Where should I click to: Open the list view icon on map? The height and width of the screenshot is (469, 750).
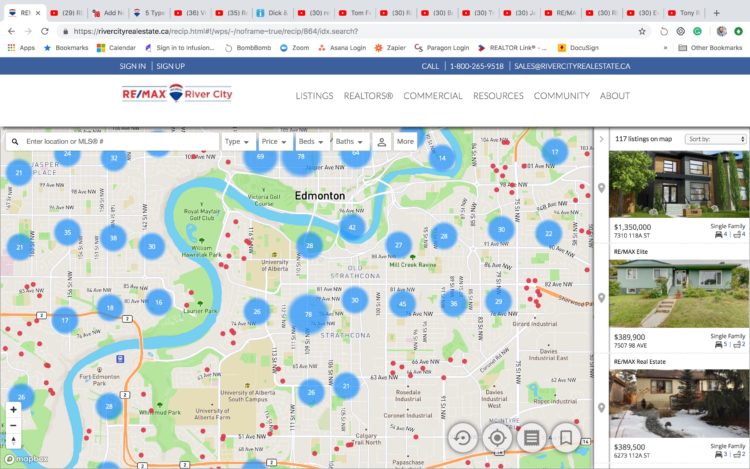[x=531, y=437]
